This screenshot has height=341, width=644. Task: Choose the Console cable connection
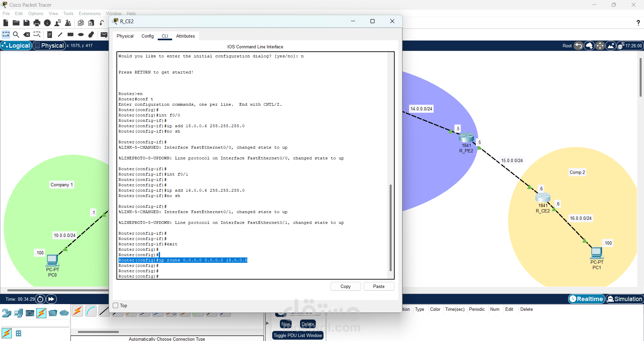tap(91, 311)
